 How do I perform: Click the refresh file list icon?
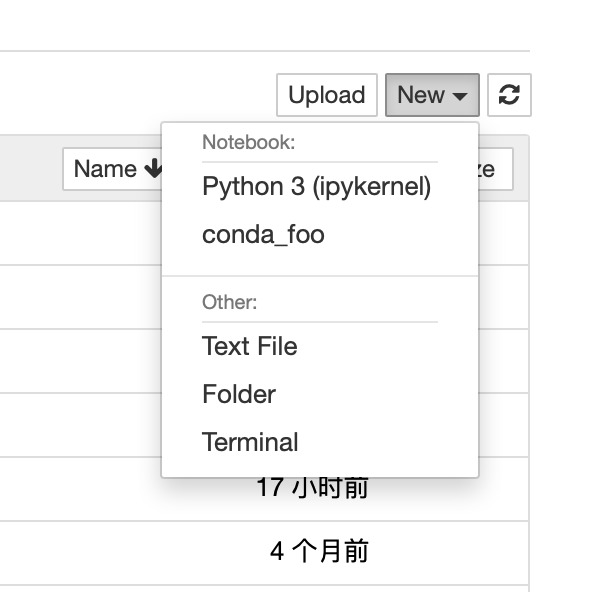point(509,95)
